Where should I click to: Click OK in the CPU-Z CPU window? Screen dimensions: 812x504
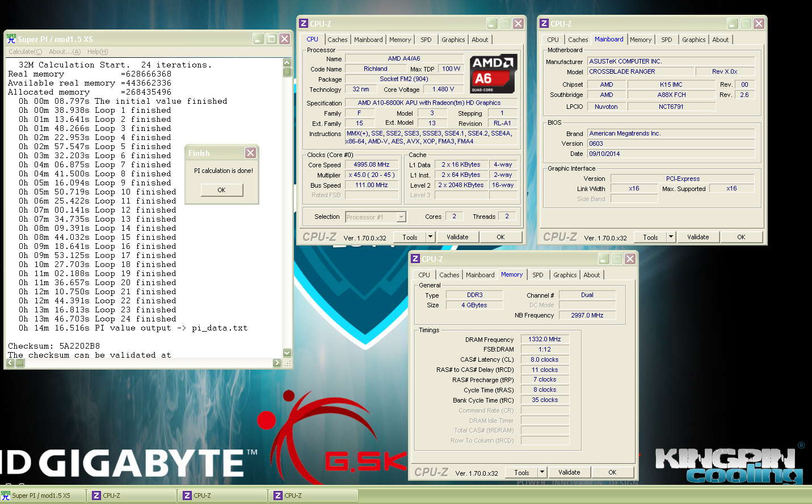click(x=500, y=237)
